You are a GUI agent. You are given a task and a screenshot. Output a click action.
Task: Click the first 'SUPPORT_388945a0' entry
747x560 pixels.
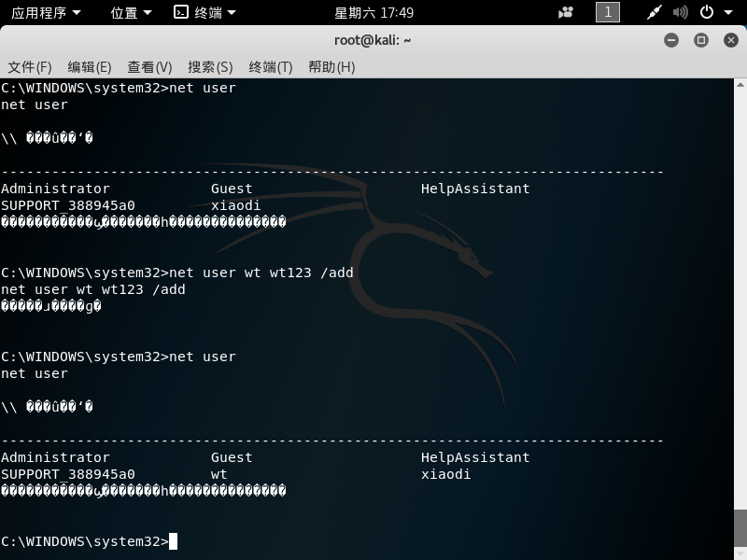pyautogui.click(x=68, y=205)
